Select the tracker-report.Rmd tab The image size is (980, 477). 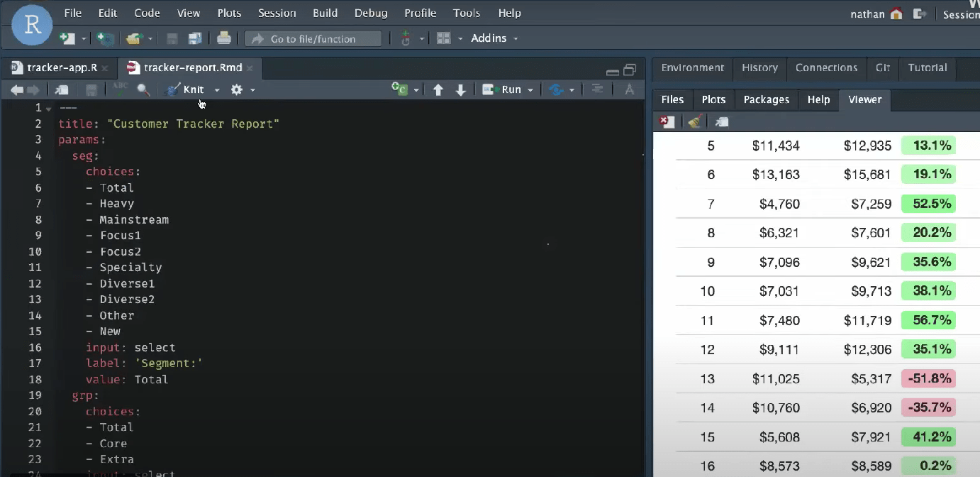[193, 67]
